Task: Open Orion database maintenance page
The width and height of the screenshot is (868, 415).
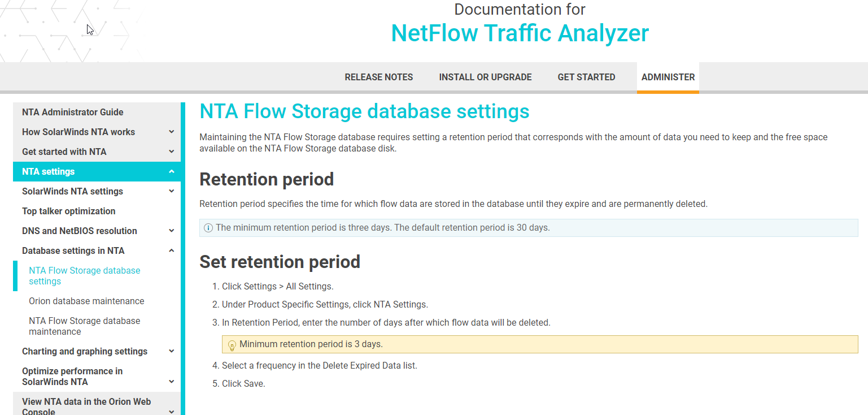Action: tap(86, 301)
